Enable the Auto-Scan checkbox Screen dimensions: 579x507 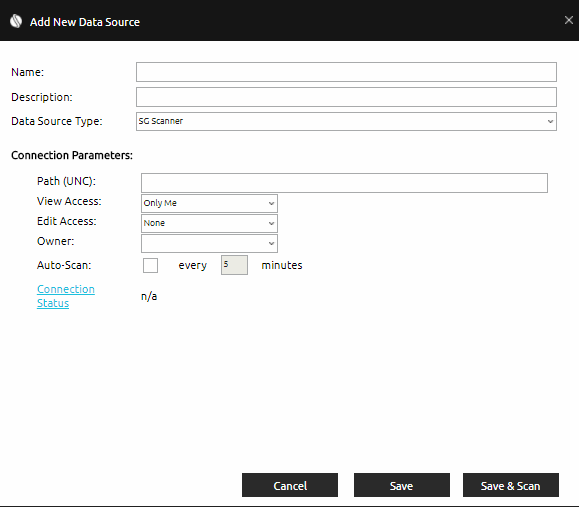point(150,265)
